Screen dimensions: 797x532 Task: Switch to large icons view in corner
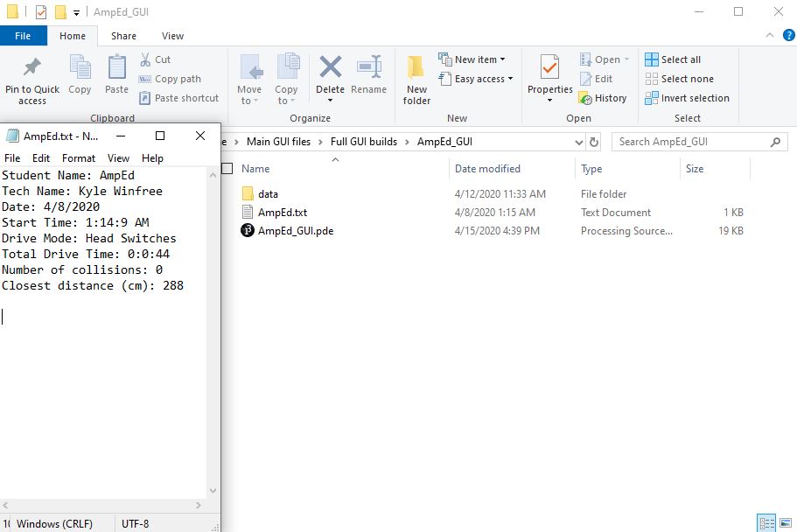783,523
